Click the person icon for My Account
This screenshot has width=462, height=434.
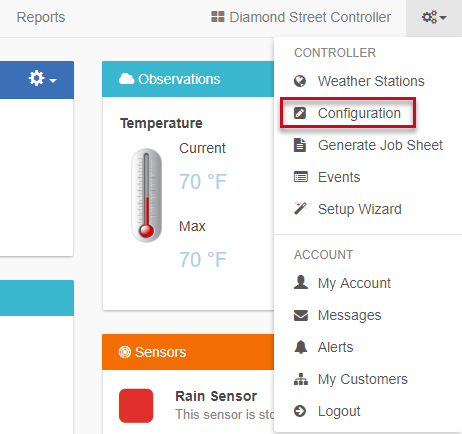pyautogui.click(x=301, y=282)
